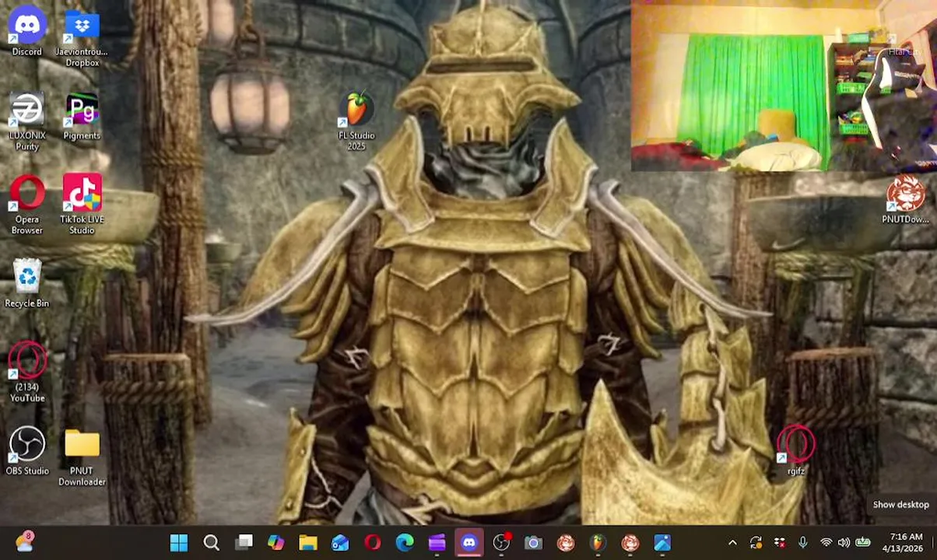Click the microphone tray icon

point(802,543)
